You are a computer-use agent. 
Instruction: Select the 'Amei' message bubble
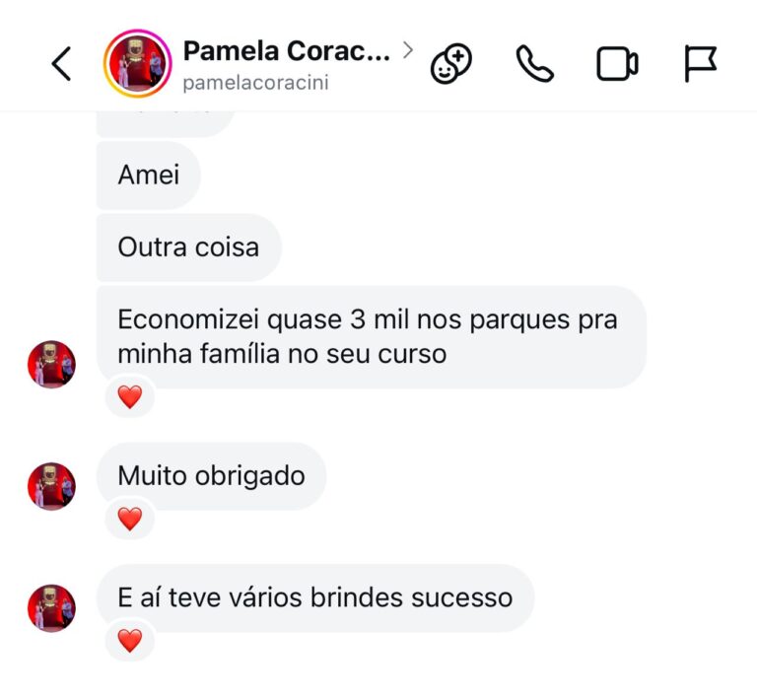point(149,175)
